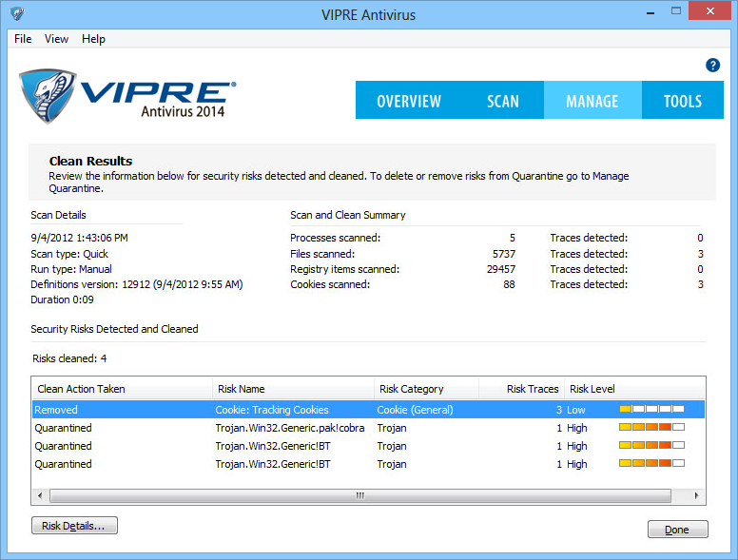Click the horizontal scrollbar thumb
Screen dimensions: 738x560
tap(360, 495)
